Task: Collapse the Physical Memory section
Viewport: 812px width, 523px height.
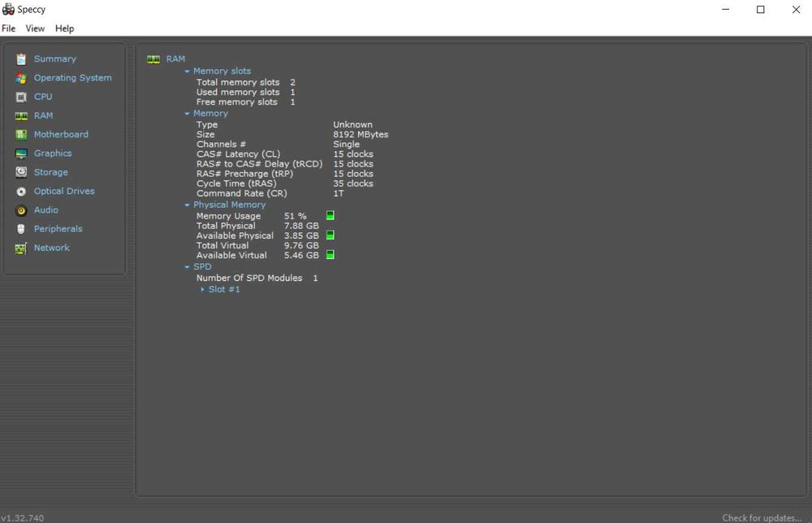Action: [x=187, y=205]
